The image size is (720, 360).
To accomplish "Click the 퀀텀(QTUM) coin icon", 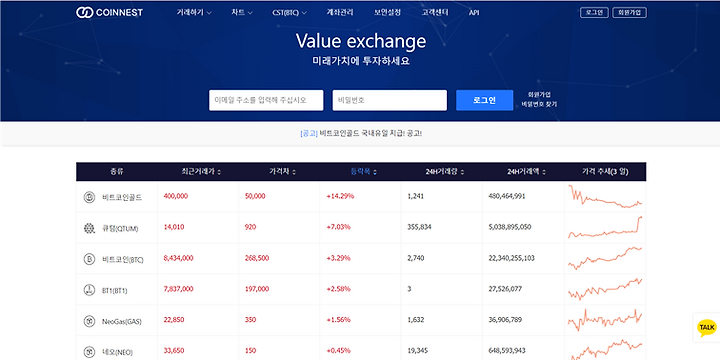I will click(x=89, y=228).
